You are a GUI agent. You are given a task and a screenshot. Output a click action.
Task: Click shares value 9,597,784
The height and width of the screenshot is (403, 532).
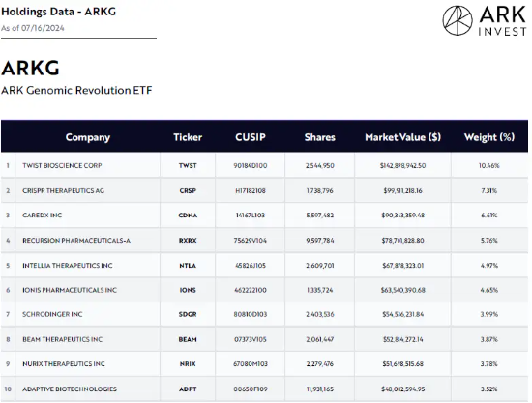pos(319,241)
